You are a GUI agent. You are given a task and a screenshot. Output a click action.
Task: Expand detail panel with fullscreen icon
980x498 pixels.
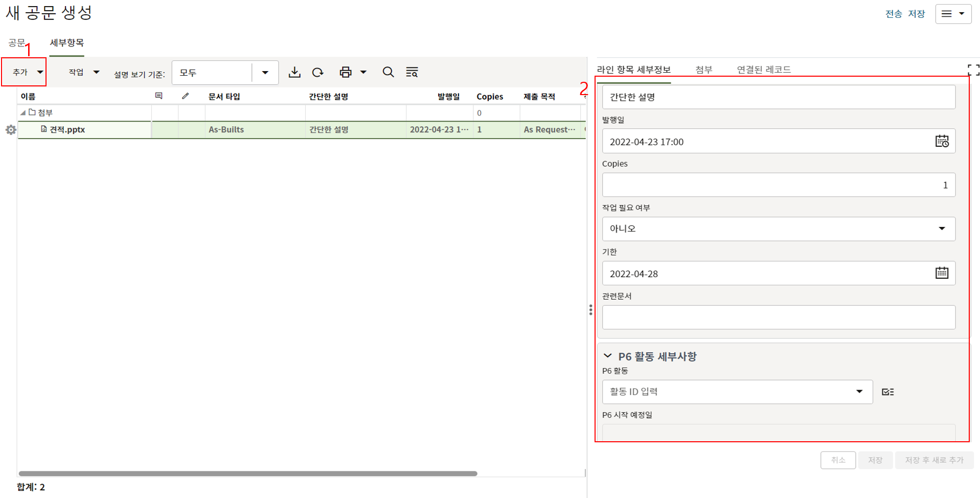(x=973, y=70)
